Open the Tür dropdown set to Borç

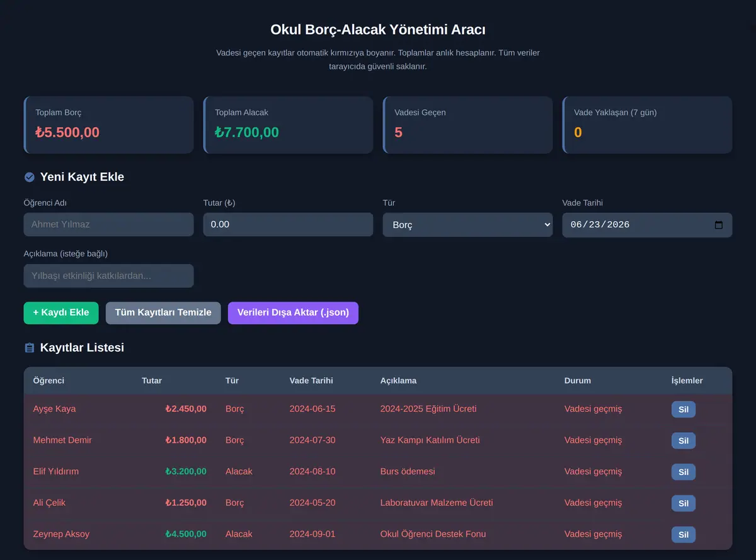click(x=467, y=225)
